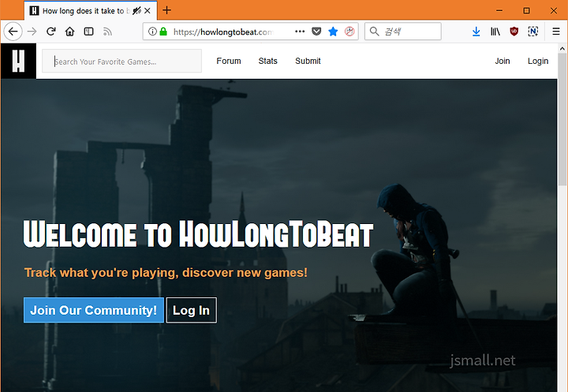The height and width of the screenshot is (392, 568).
Task: Click the N extension icon in toolbar
Action: point(532,32)
